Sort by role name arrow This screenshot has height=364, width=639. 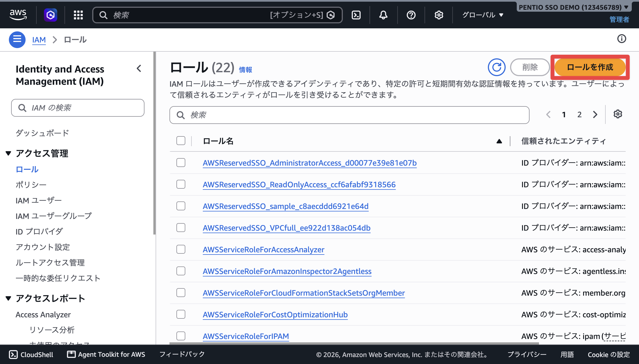pyautogui.click(x=499, y=141)
